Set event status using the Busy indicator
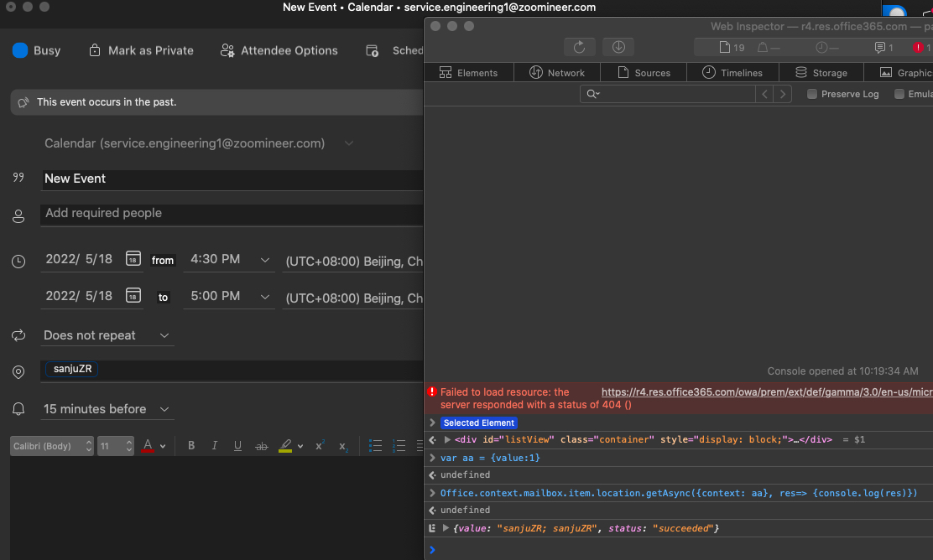The image size is (933, 560). click(x=18, y=50)
